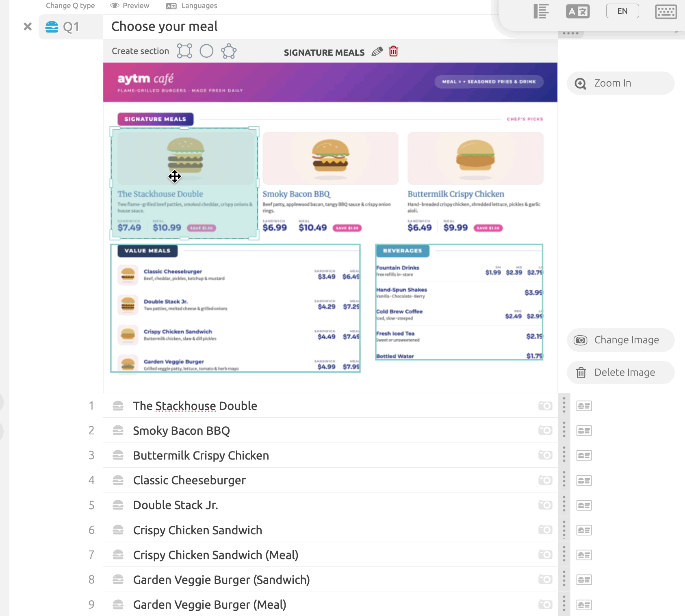685x616 pixels.
Task: Close the Q1 question editor
Action: 28,27
